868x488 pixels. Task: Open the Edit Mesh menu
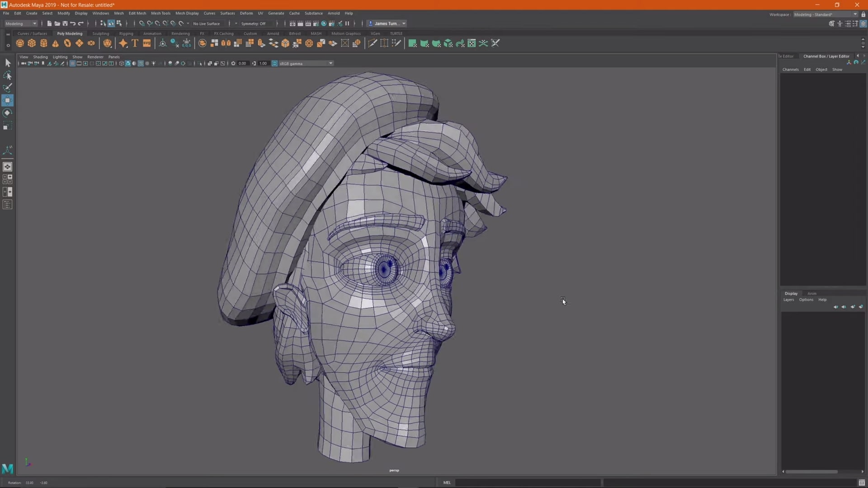137,13
